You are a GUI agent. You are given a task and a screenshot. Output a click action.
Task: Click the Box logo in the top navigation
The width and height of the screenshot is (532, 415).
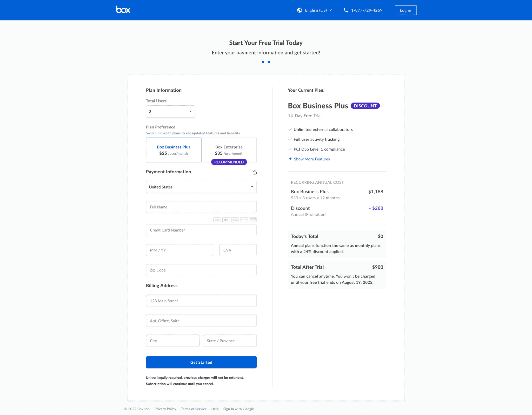point(123,10)
